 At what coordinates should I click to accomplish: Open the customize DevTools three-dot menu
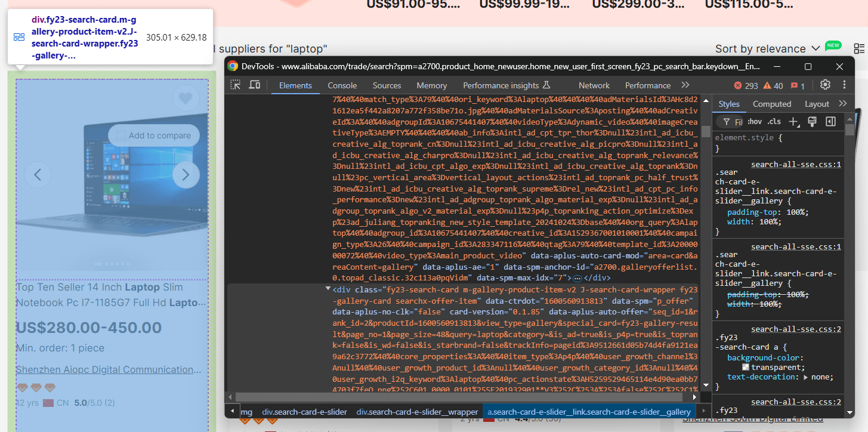(844, 85)
